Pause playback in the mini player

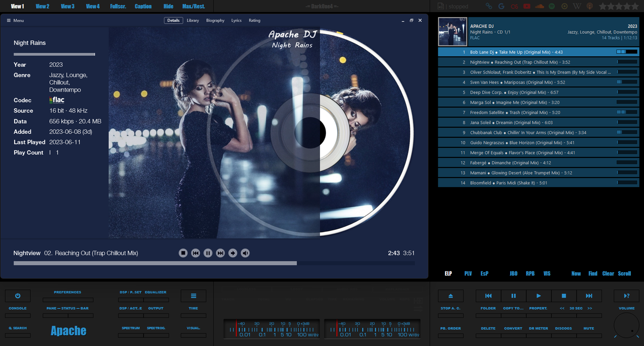208,253
